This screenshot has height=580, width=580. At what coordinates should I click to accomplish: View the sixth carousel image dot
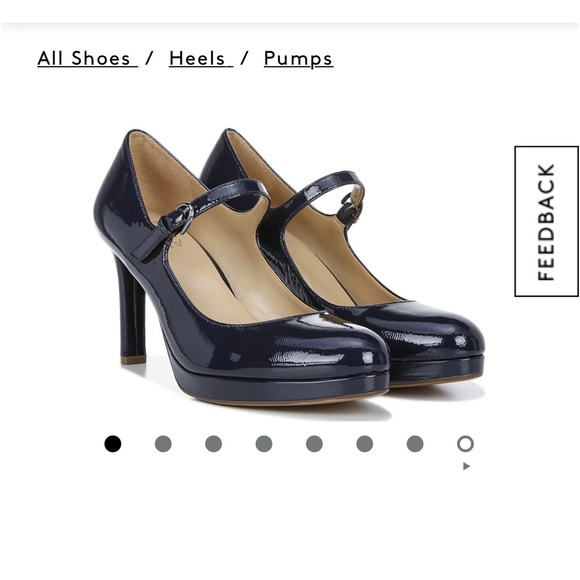364,444
